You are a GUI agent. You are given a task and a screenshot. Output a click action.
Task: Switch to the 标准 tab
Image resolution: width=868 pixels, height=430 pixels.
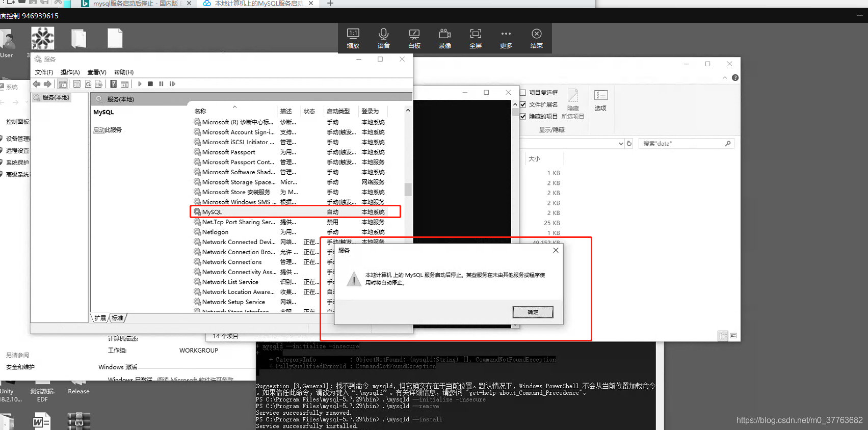[x=118, y=318]
